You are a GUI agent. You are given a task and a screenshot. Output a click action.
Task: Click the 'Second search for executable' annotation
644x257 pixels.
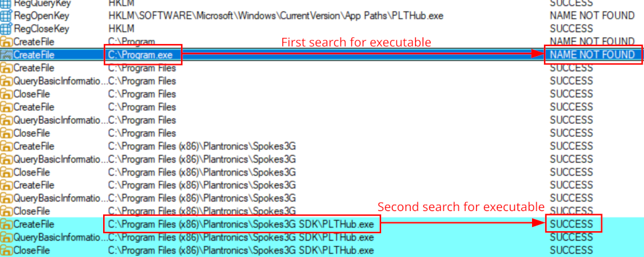(460, 207)
